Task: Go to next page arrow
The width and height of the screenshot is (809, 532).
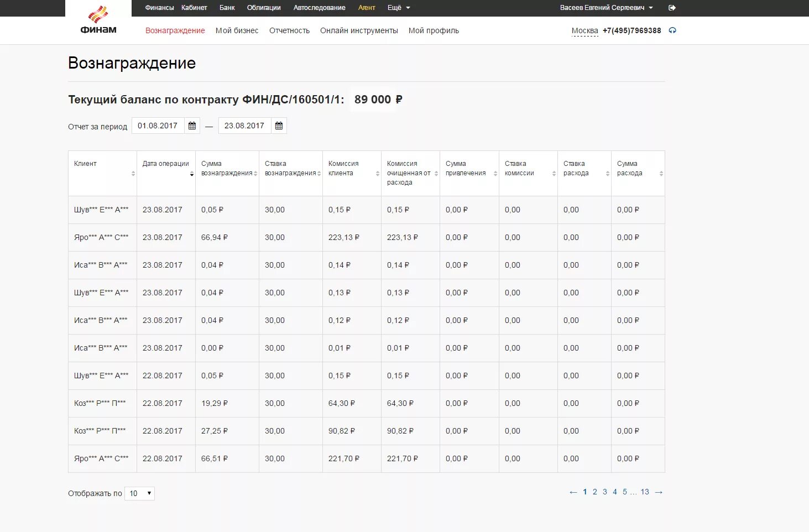Action: pyautogui.click(x=659, y=492)
